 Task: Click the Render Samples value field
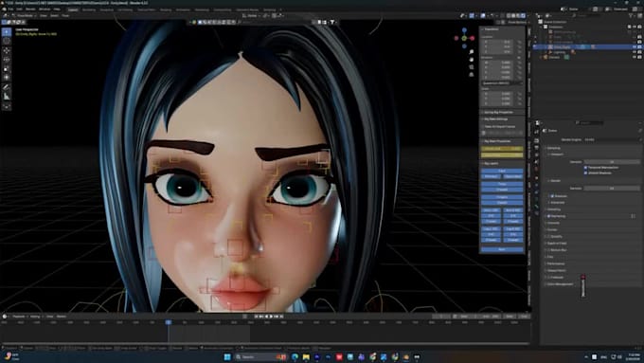[612, 189]
